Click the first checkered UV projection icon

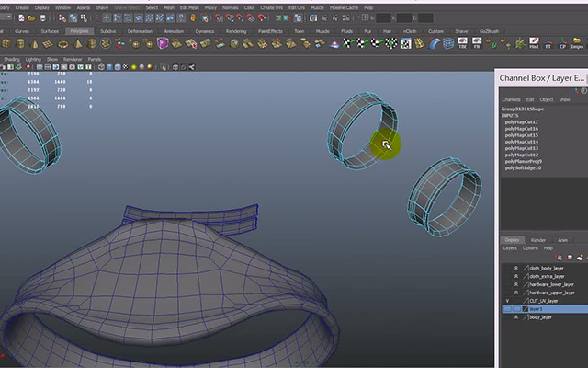click(348, 43)
